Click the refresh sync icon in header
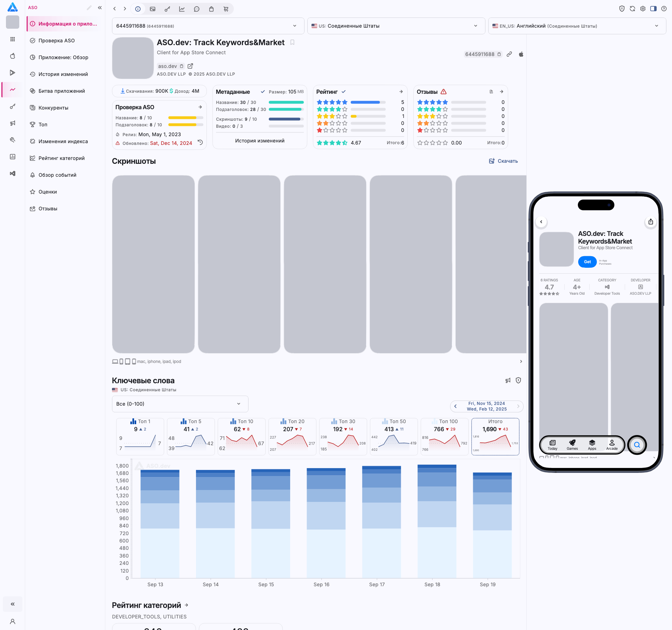672x630 pixels. click(x=632, y=9)
